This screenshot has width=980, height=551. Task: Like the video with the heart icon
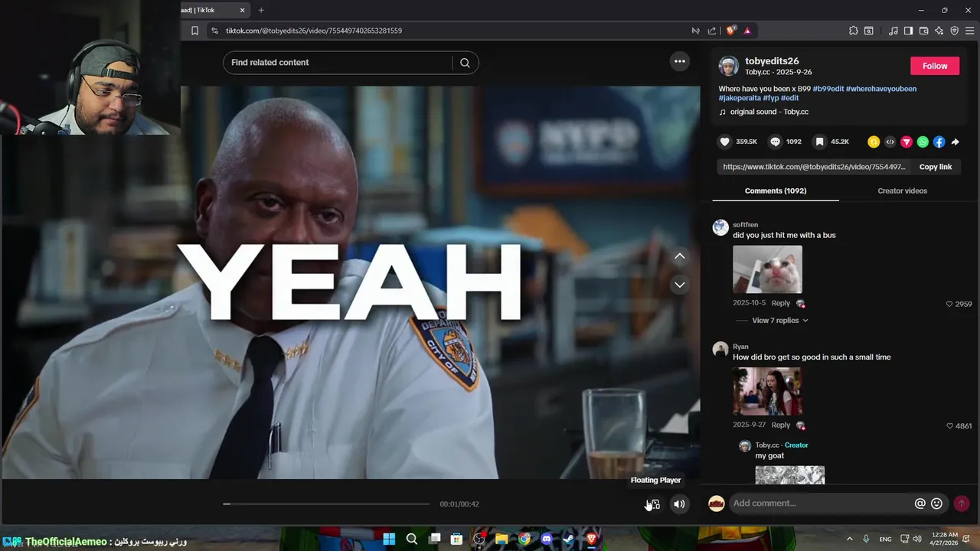(x=724, y=142)
